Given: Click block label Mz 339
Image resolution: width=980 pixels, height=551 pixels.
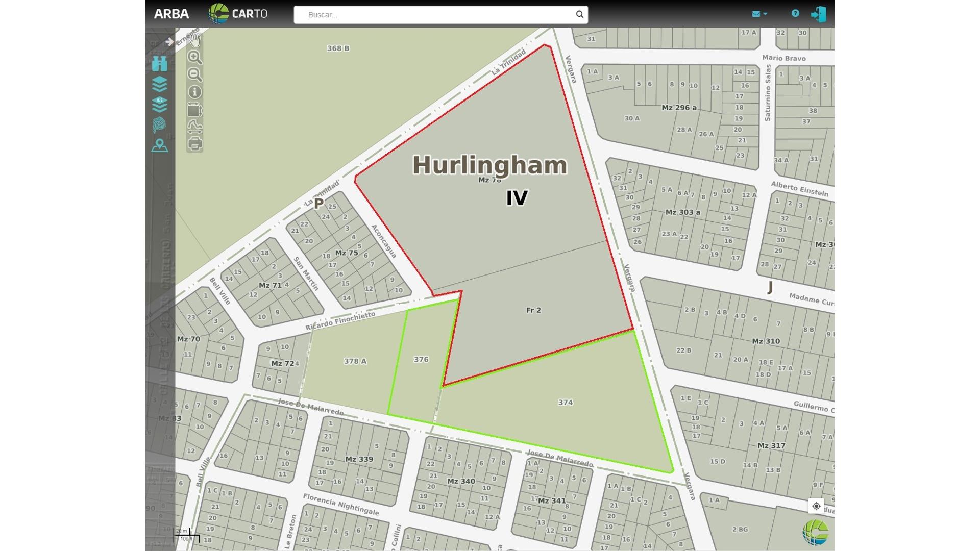Looking at the screenshot, I should coord(359,459).
